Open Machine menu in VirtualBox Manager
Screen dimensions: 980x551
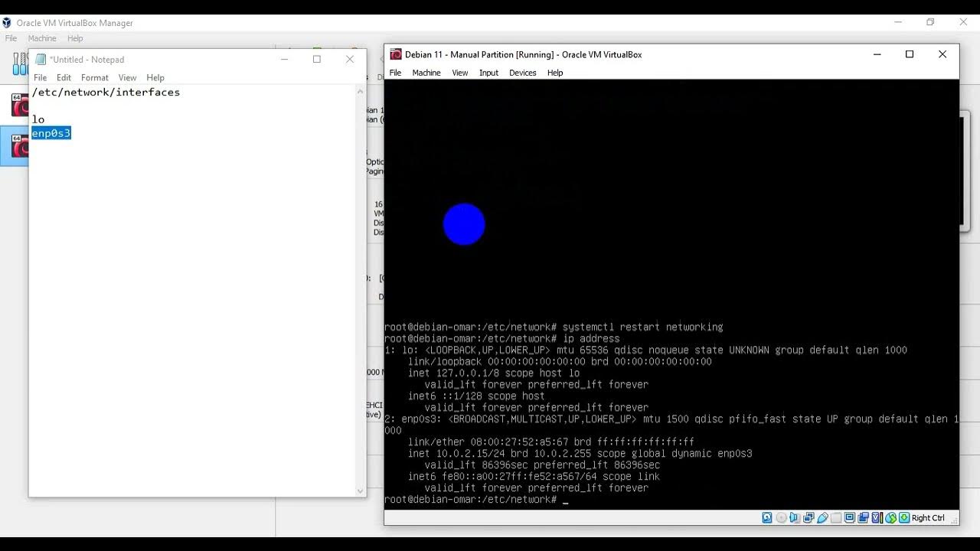pos(42,38)
